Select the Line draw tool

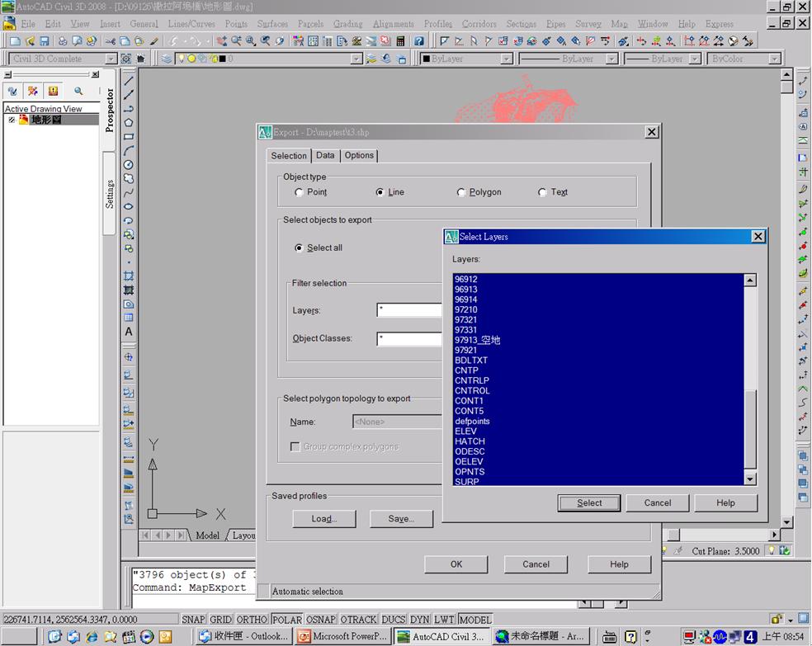(129, 81)
